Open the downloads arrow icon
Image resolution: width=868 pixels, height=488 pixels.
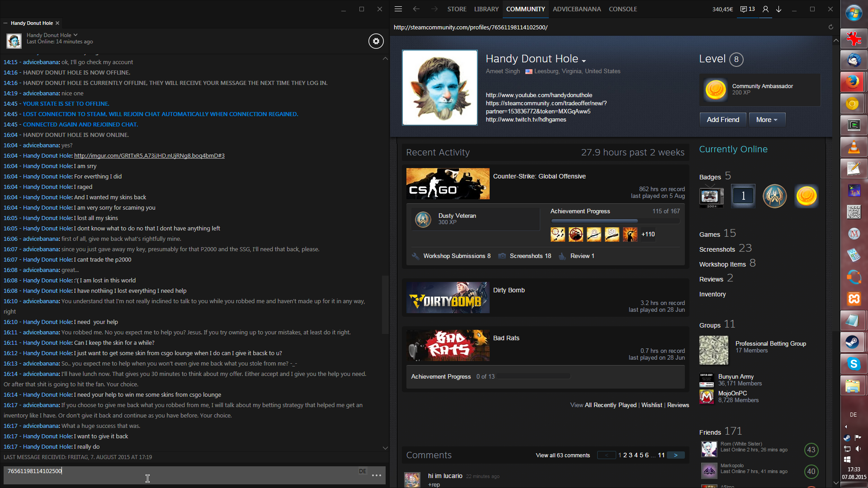[778, 9]
